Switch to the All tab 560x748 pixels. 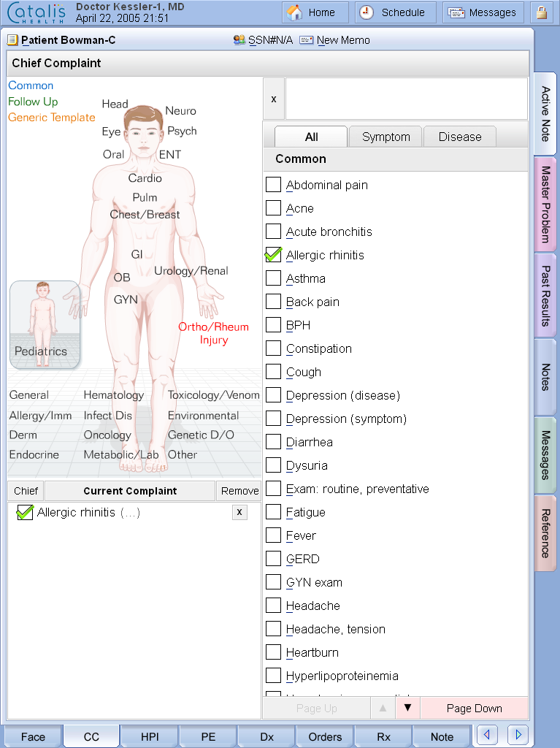tap(311, 137)
